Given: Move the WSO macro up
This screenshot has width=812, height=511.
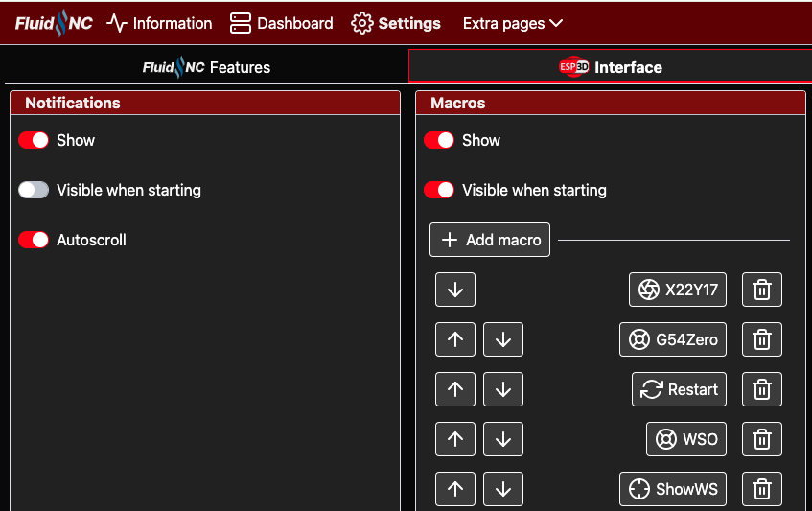Looking at the screenshot, I should click(455, 439).
